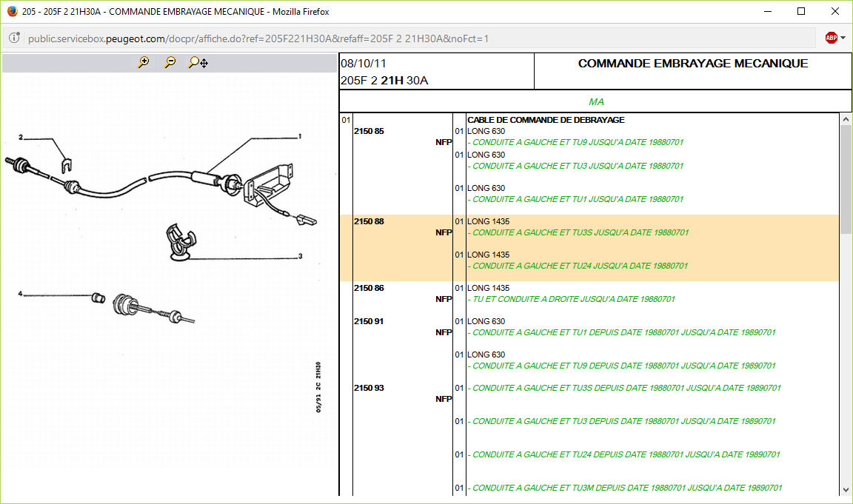Image resolution: width=853 pixels, height=504 pixels.
Task: Click callout number 4 on the diagram
Action: (20, 294)
